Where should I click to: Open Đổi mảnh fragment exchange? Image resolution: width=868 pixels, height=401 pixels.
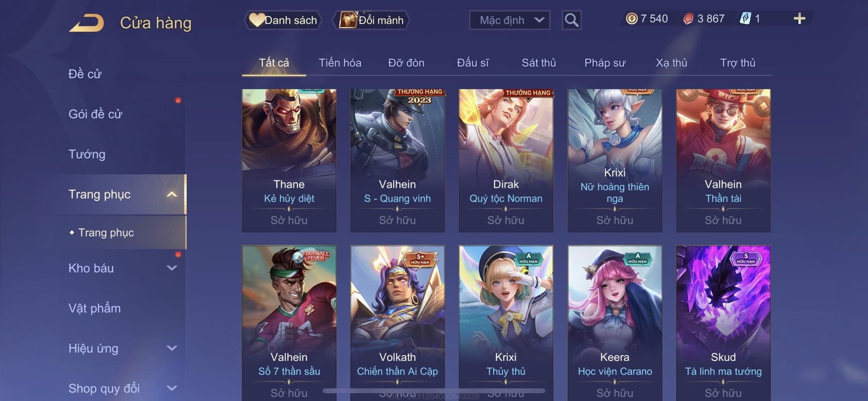(x=371, y=20)
